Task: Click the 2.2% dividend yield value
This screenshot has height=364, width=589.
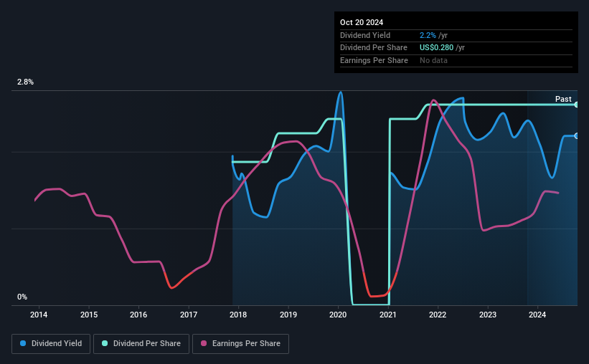Action: (428, 35)
